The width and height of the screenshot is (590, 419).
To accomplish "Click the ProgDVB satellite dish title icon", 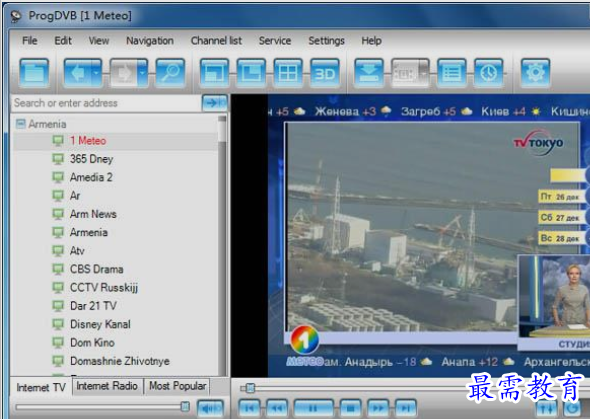I will coord(15,16).
